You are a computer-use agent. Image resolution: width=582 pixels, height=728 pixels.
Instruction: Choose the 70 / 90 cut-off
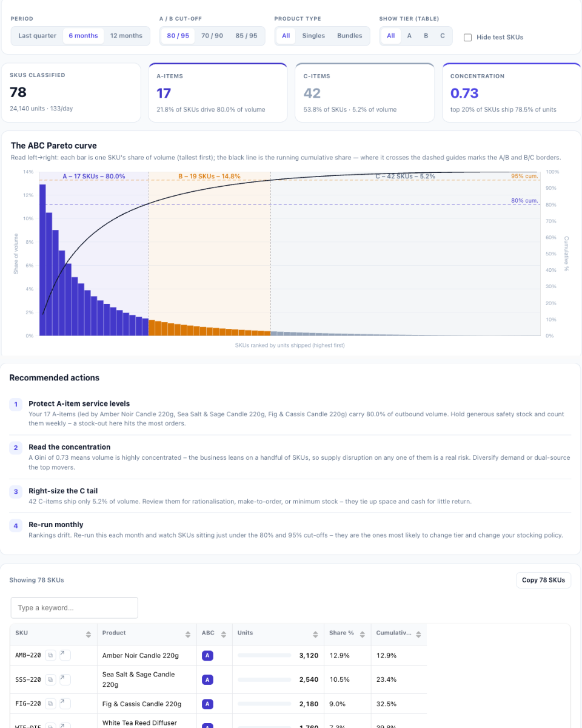coord(212,36)
